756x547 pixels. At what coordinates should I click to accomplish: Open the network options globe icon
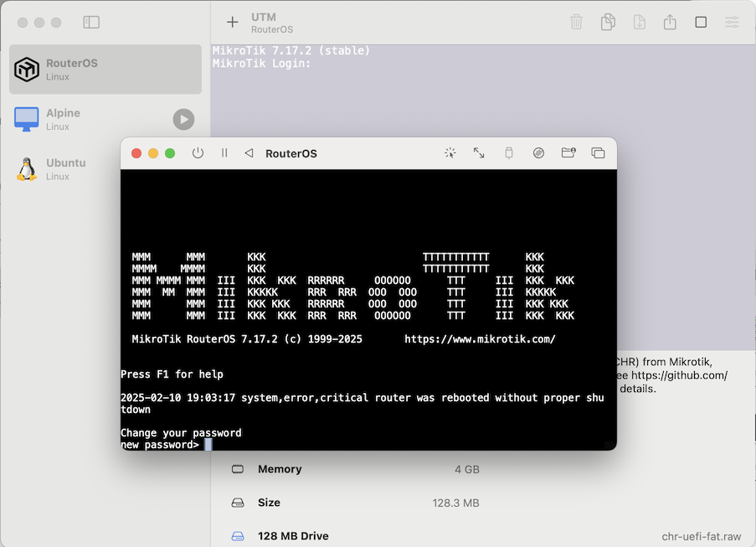coord(538,153)
